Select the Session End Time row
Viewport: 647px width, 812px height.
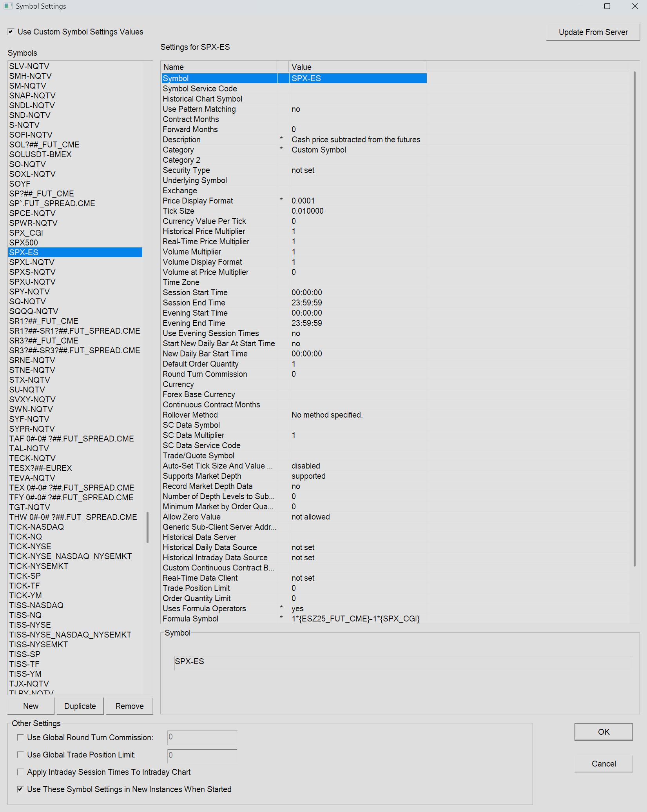pos(294,303)
